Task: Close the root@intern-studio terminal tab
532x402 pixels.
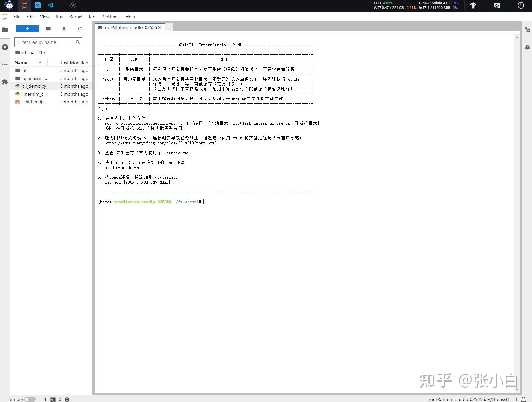Action: coord(160,27)
